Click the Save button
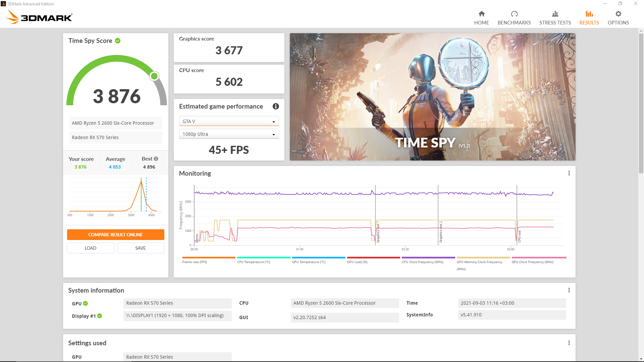The image size is (644, 362). tap(141, 248)
